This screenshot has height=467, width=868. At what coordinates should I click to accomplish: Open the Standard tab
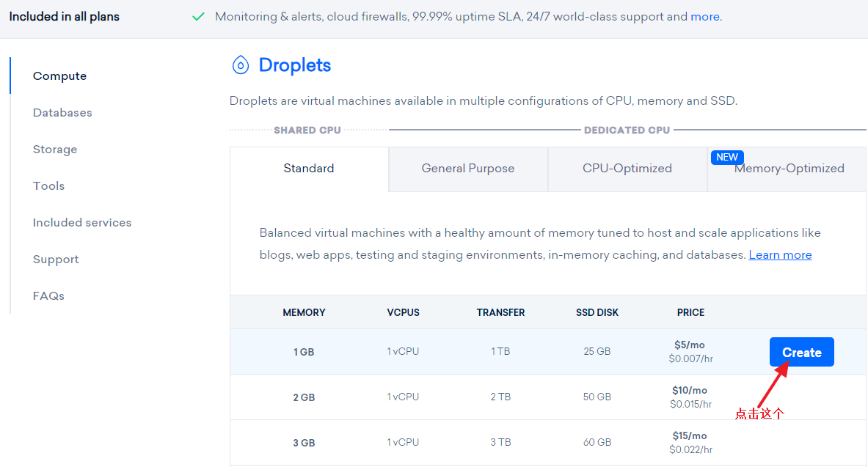tap(309, 169)
